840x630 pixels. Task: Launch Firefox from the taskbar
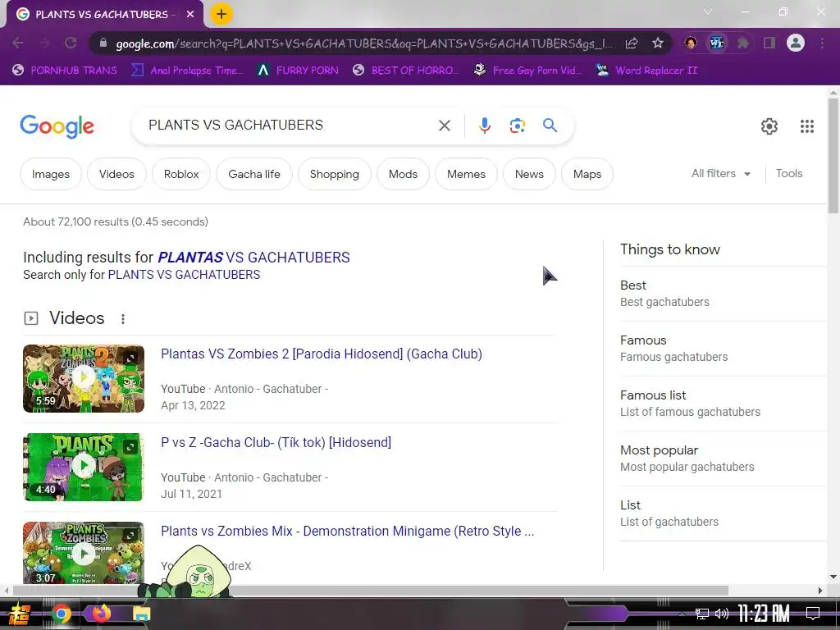tap(101, 614)
